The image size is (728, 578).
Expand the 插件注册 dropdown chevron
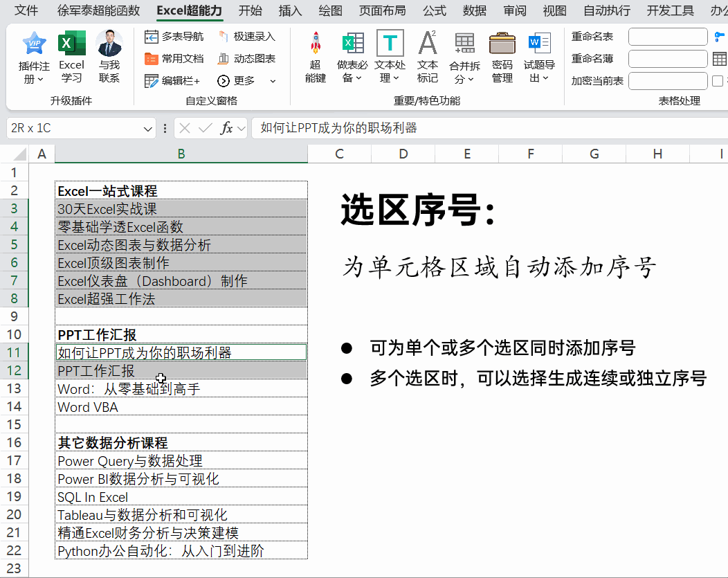[x=40, y=80]
